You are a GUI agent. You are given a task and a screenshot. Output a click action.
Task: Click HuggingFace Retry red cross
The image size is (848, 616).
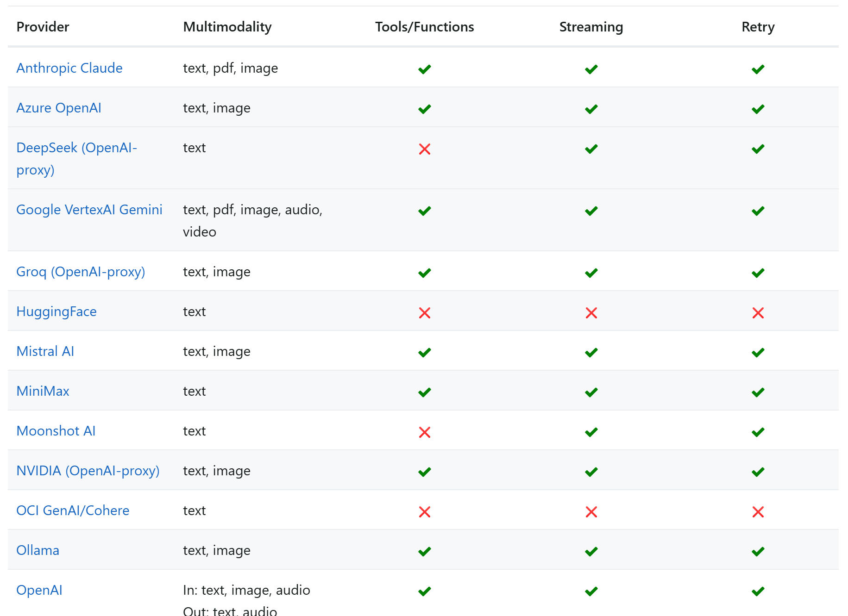click(x=758, y=313)
